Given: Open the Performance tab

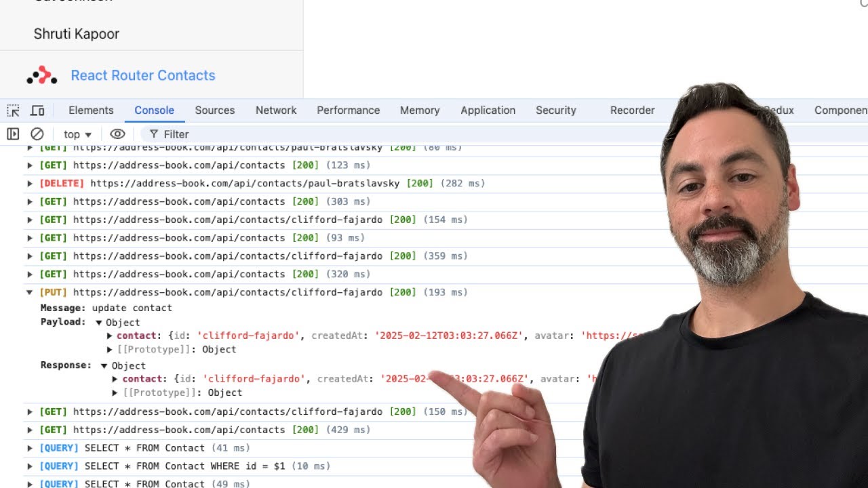Looking at the screenshot, I should [348, 110].
